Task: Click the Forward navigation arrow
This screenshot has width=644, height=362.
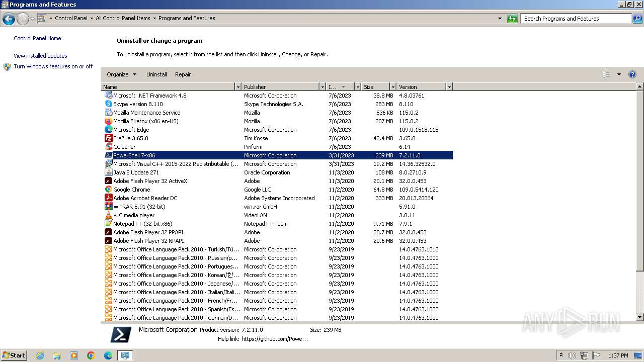Action: [23, 19]
